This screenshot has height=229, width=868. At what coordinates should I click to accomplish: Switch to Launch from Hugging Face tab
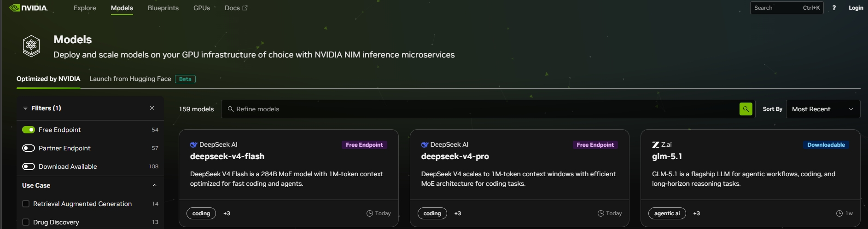(x=130, y=79)
